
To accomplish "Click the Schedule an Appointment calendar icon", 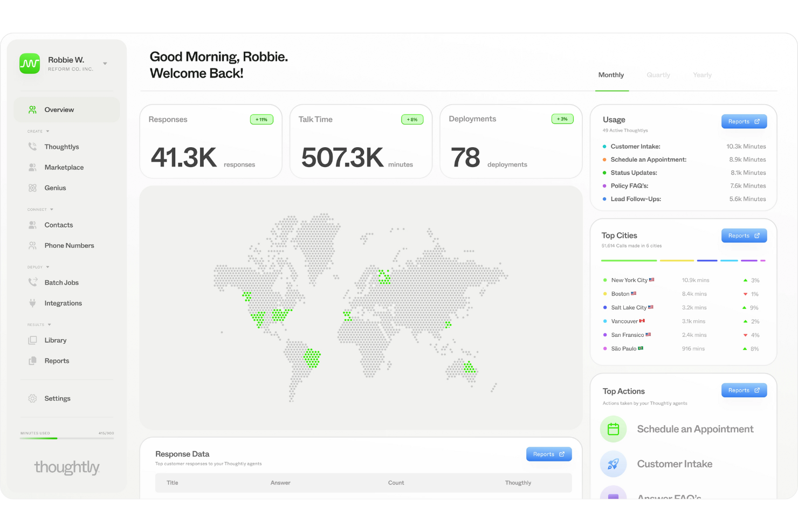I will [x=613, y=429].
